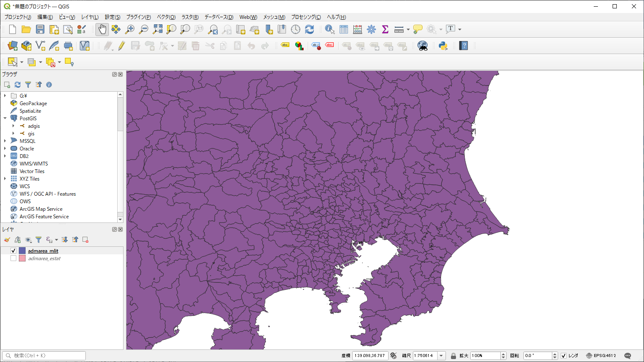Open layer styling panel brush icon

click(x=7, y=240)
